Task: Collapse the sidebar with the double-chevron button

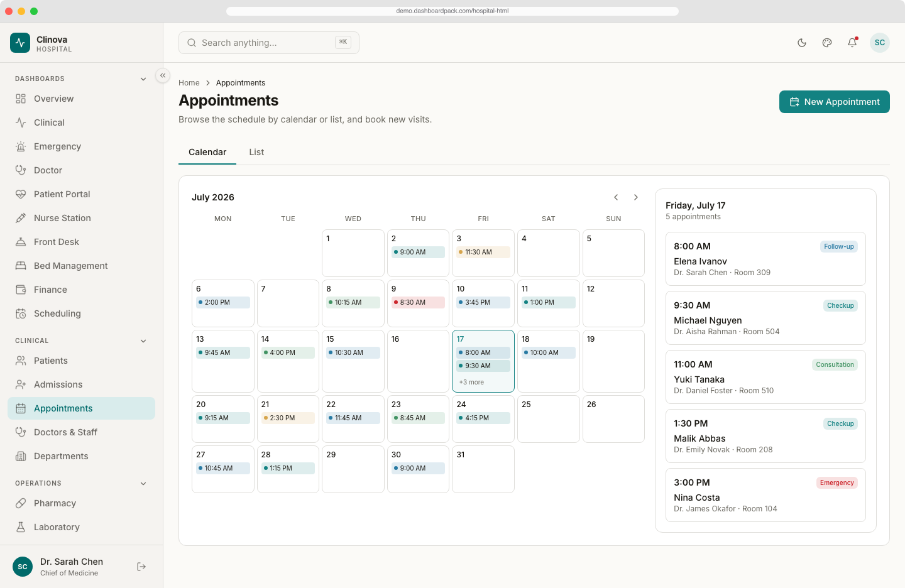Action: point(163,75)
